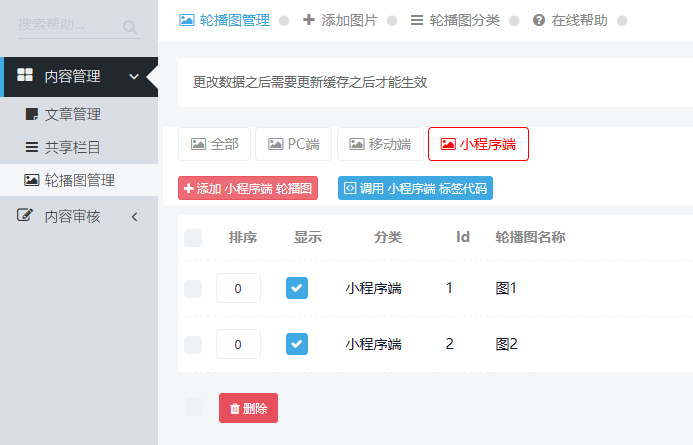Click the 文章管理 note icon

pyautogui.click(x=31, y=114)
